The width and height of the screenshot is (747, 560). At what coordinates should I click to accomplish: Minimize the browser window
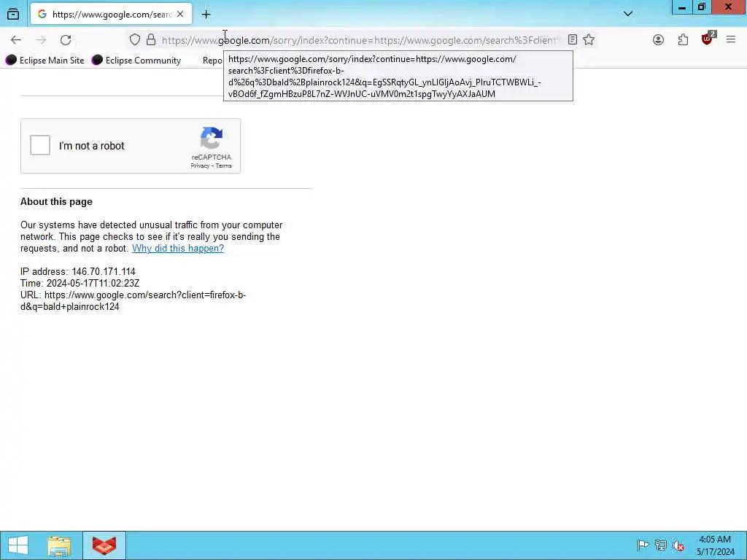[682, 7]
